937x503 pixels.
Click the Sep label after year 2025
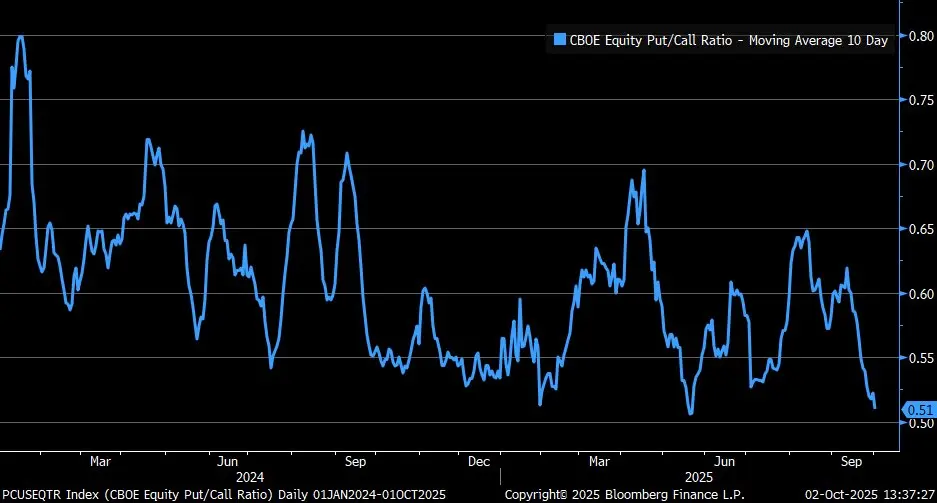[x=852, y=461]
